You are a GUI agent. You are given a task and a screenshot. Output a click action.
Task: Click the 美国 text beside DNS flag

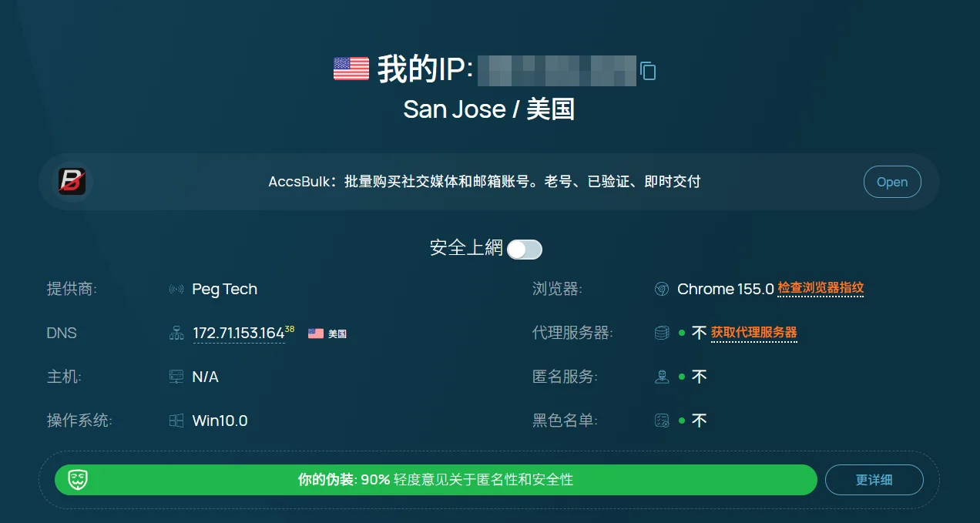click(337, 334)
